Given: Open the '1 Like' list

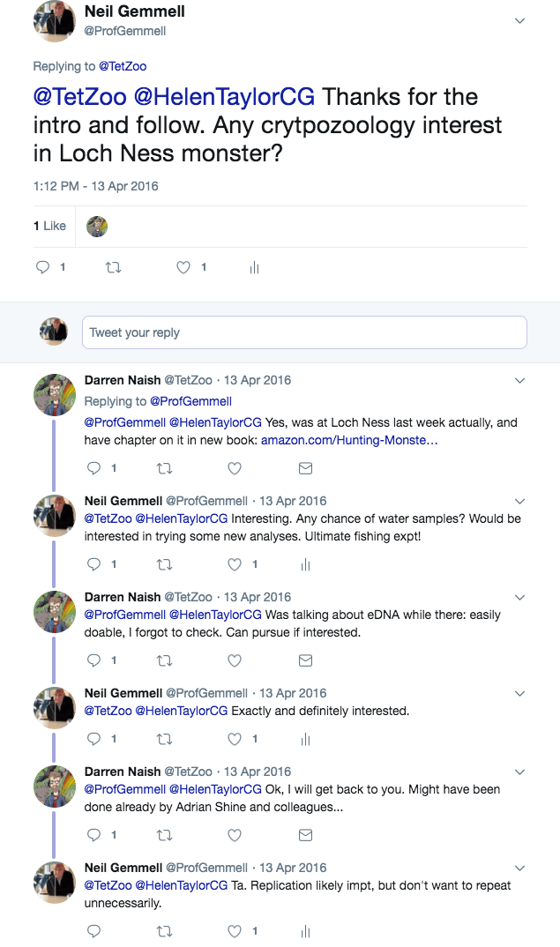Looking at the screenshot, I should coord(49,227).
